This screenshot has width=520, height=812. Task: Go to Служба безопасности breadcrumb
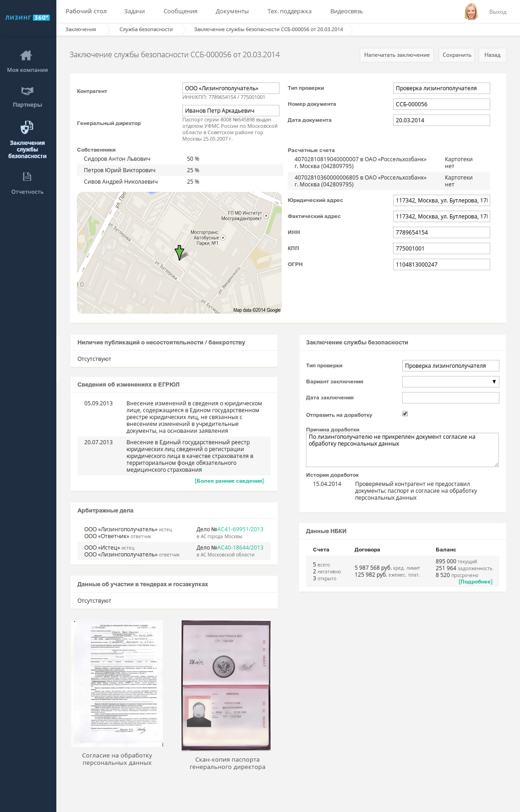coord(146,29)
